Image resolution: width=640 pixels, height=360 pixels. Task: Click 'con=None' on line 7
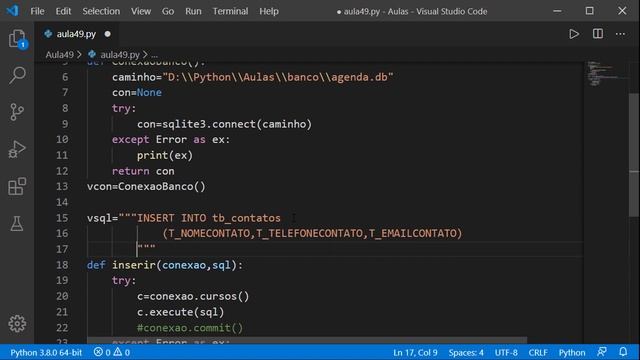(x=137, y=92)
